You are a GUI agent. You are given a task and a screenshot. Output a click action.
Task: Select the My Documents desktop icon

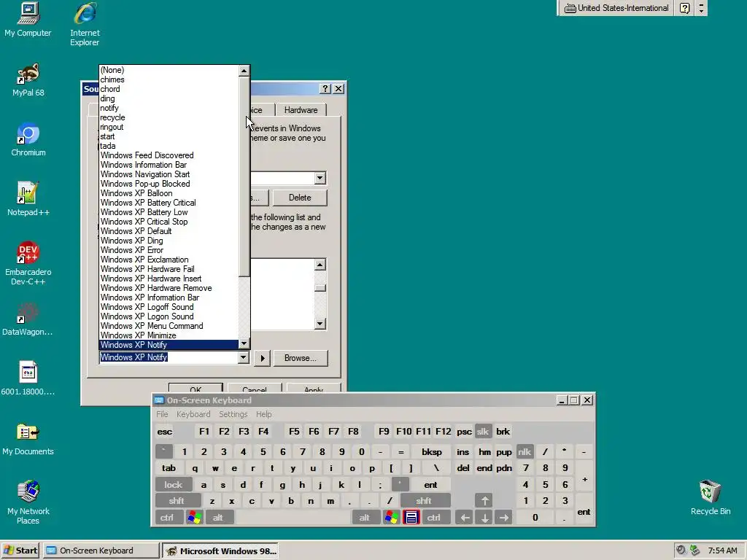[28, 438]
